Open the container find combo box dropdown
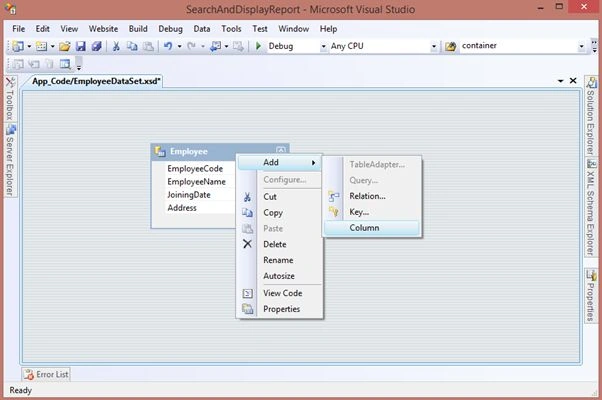Image resolution: width=602 pixels, height=400 pixels. (x=581, y=46)
